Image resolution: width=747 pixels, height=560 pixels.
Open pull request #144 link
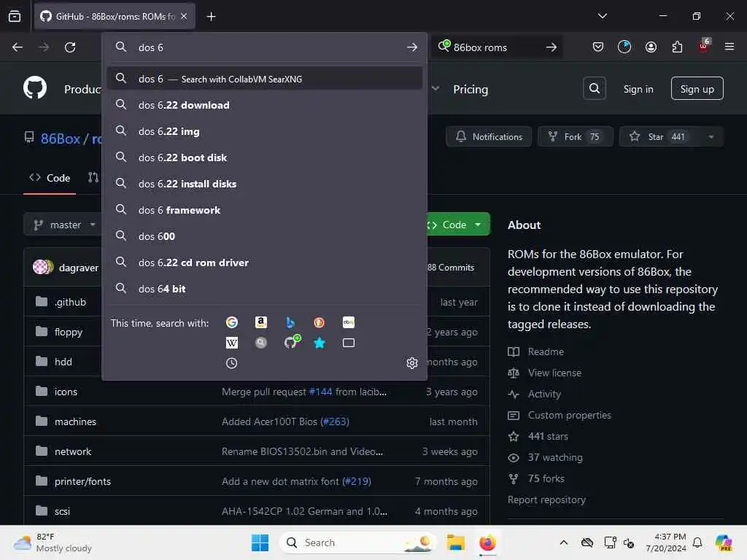coord(320,392)
